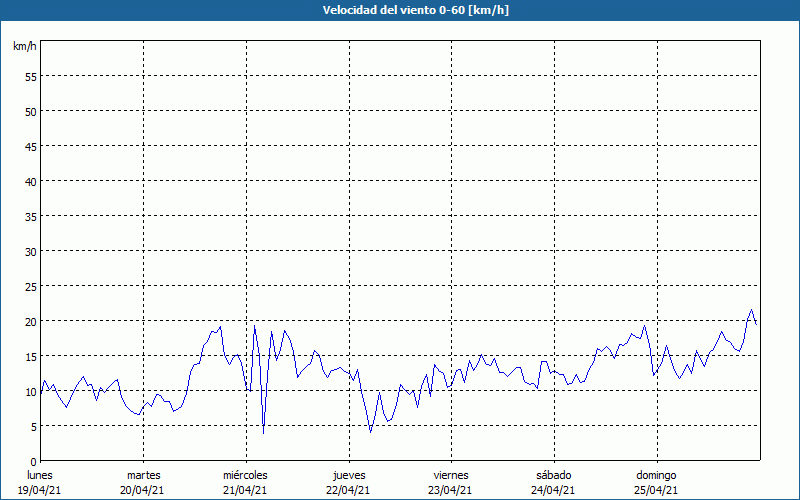
Task: Click the y-axis value '25'
Action: (x=31, y=287)
